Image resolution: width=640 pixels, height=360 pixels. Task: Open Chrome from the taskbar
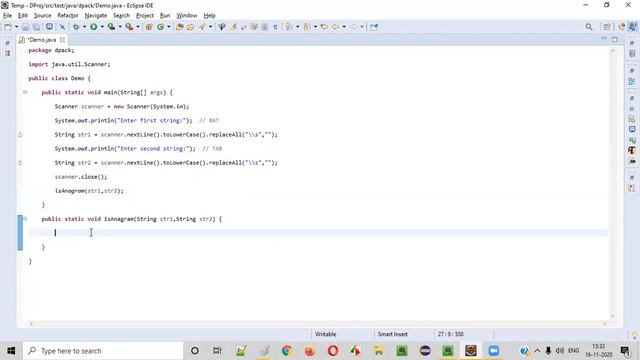(287, 351)
